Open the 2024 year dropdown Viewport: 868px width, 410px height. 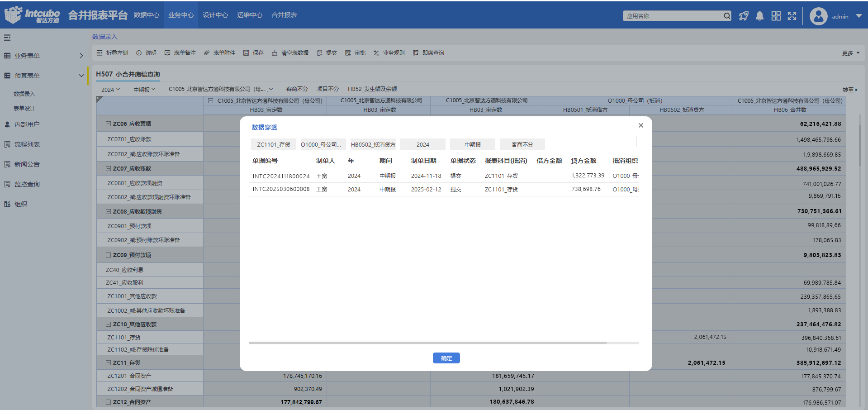pyautogui.click(x=110, y=89)
